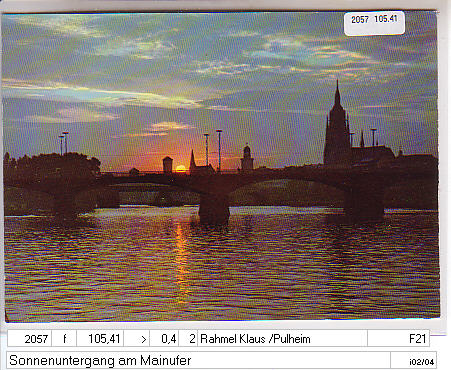451x370 pixels.
Task: Click the central bridge pier in the river
Action: 214,209
